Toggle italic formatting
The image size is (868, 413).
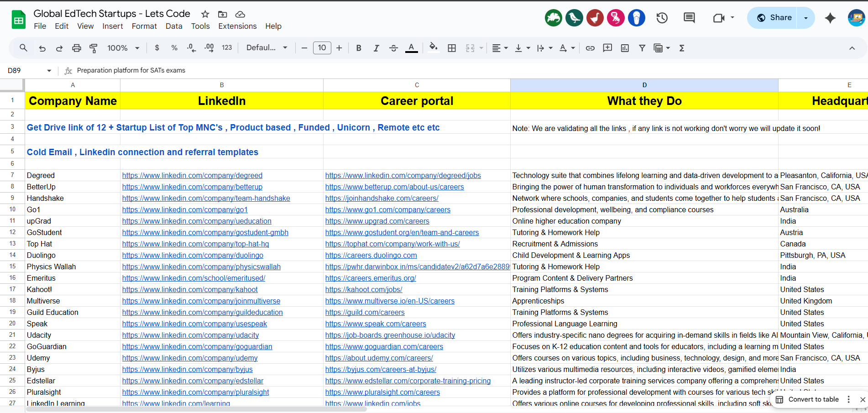click(376, 48)
